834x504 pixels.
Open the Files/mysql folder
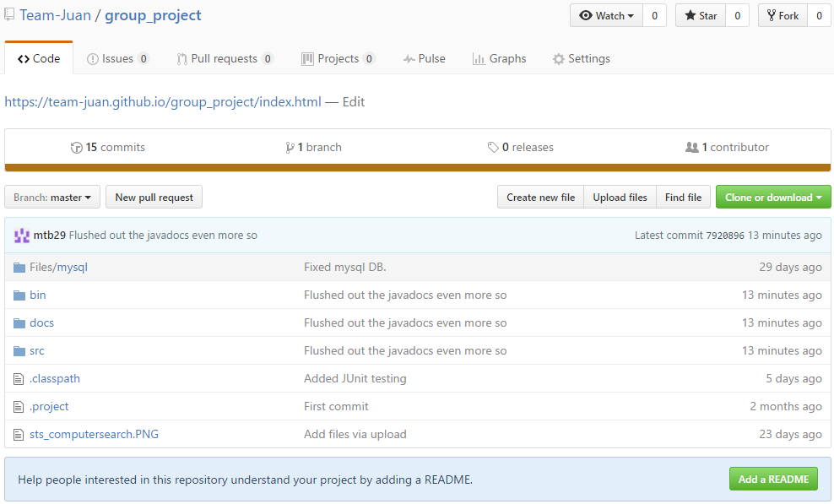(x=58, y=267)
